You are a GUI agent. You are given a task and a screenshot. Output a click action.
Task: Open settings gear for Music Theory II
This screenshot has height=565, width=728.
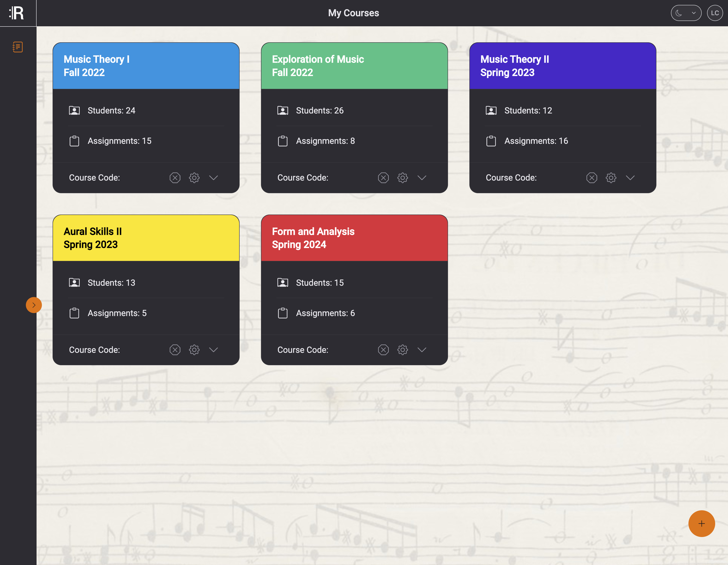point(611,178)
